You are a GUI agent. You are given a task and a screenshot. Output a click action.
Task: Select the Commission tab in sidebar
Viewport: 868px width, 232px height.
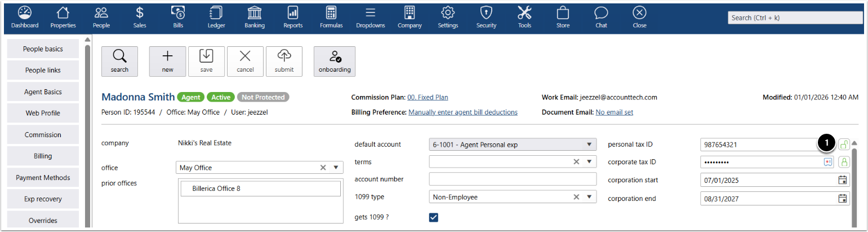[43, 135]
